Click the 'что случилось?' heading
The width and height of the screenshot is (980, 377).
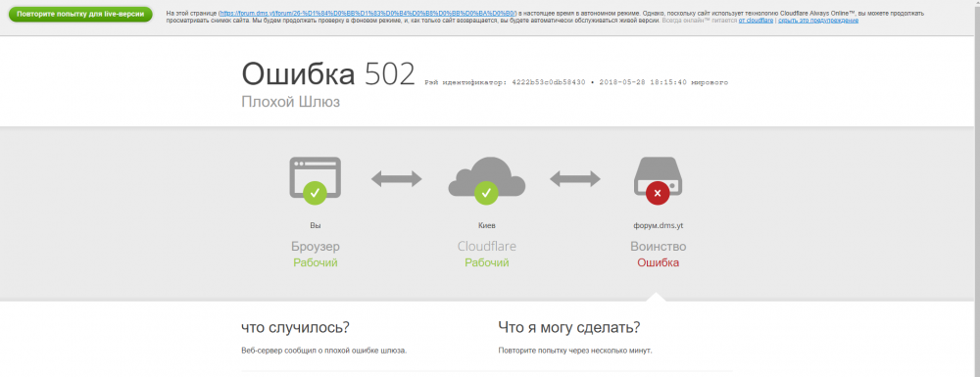click(295, 327)
